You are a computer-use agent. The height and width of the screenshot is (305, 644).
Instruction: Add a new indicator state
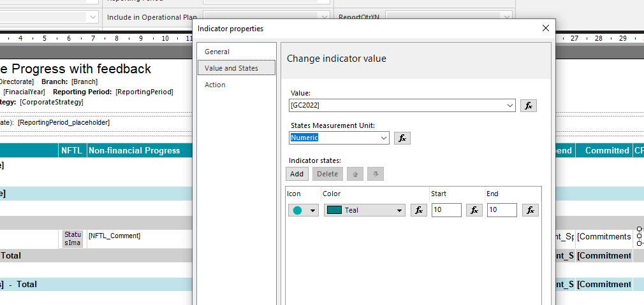click(296, 174)
